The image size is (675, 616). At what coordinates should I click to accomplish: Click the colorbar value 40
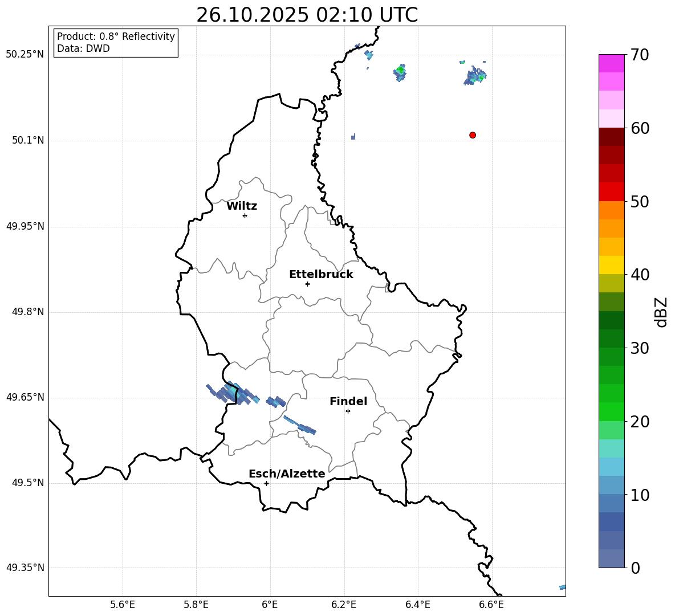640,275
